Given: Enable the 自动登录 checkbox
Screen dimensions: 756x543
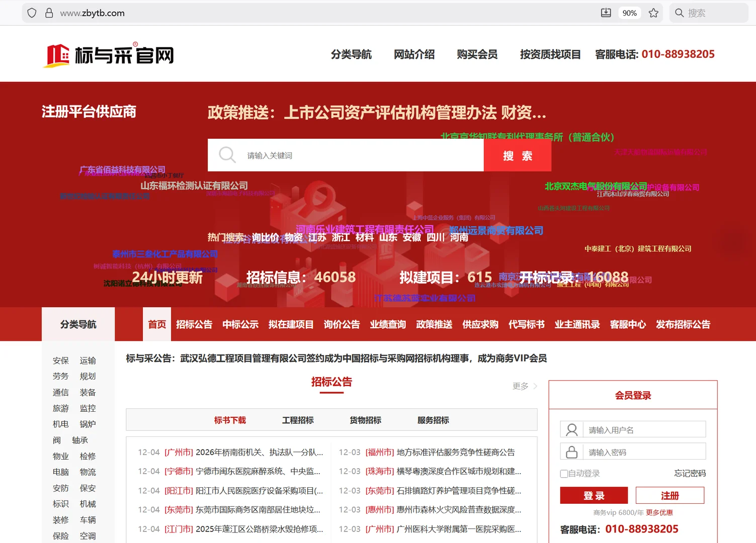Looking at the screenshot, I should click(564, 473).
